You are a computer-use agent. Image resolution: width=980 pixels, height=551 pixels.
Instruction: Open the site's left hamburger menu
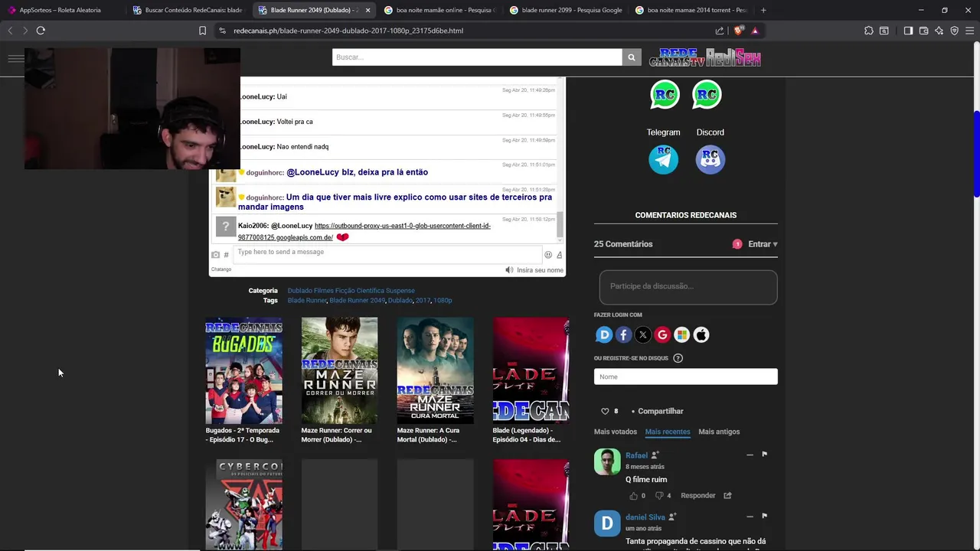pyautogui.click(x=15, y=58)
